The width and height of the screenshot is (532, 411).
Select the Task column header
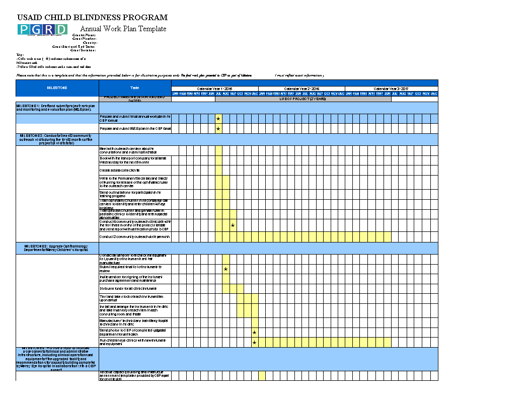(135, 88)
